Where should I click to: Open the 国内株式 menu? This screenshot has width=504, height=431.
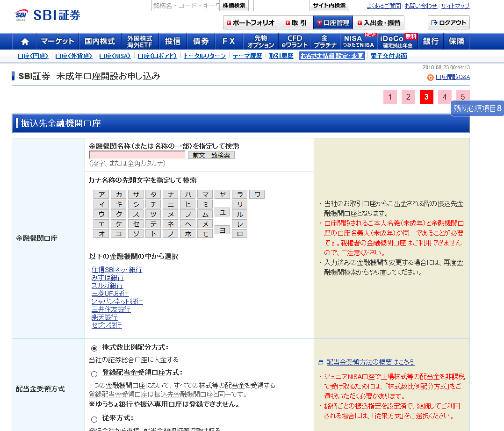100,42
